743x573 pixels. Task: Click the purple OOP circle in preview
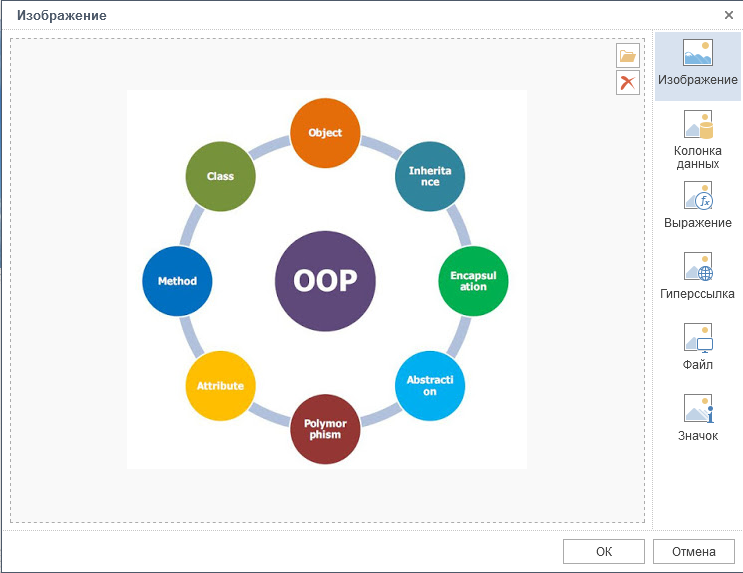[x=326, y=281]
